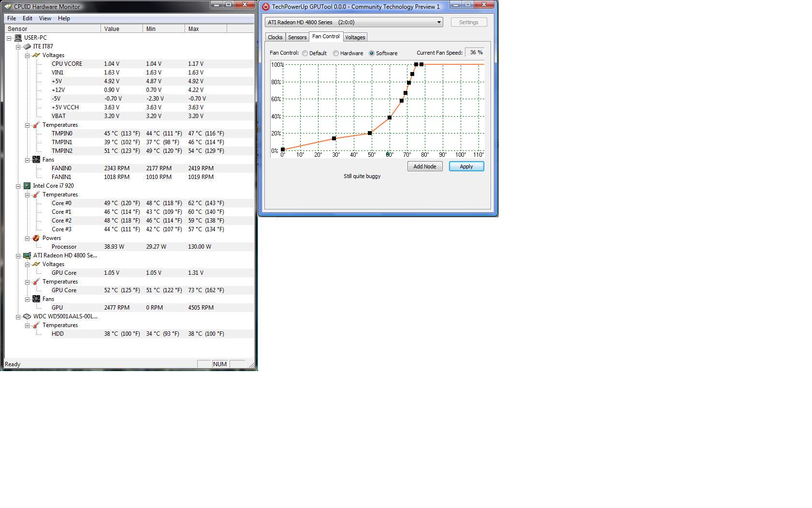Switch to the Clocks tab in GPUTool

tap(275, 37)
